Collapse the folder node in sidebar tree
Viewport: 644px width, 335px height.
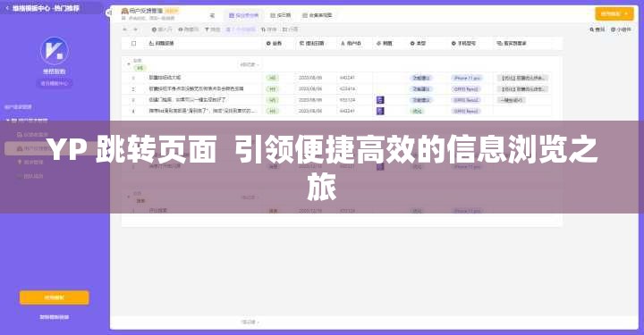8,120
